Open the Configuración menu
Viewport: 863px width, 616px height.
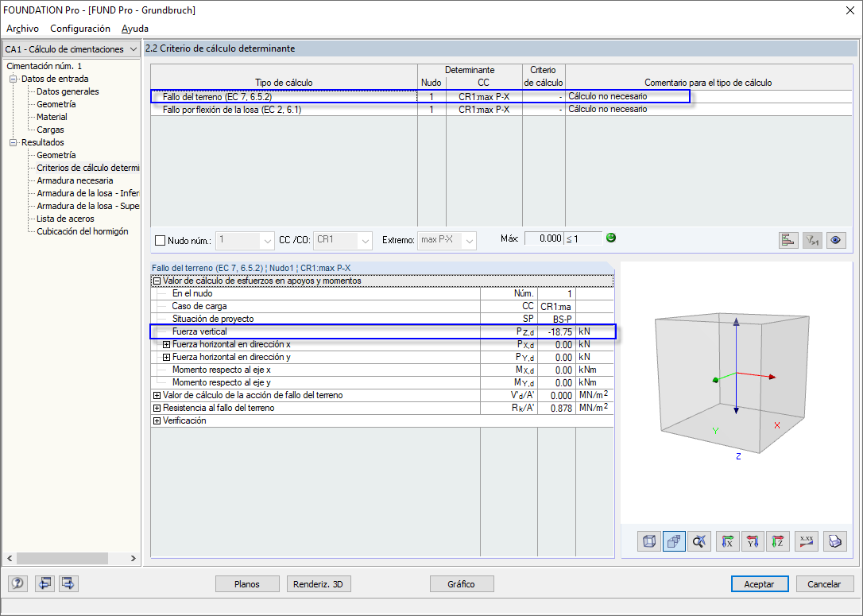pyautogui.click(x=80, y=29)
